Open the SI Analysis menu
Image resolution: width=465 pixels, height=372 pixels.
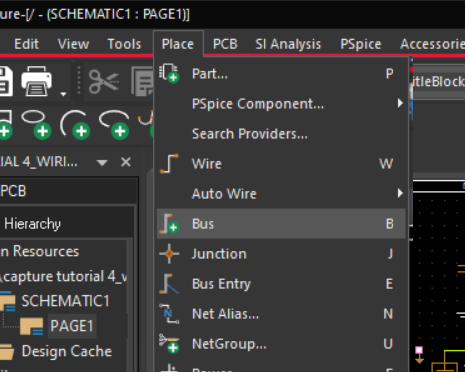pos(288,44)
